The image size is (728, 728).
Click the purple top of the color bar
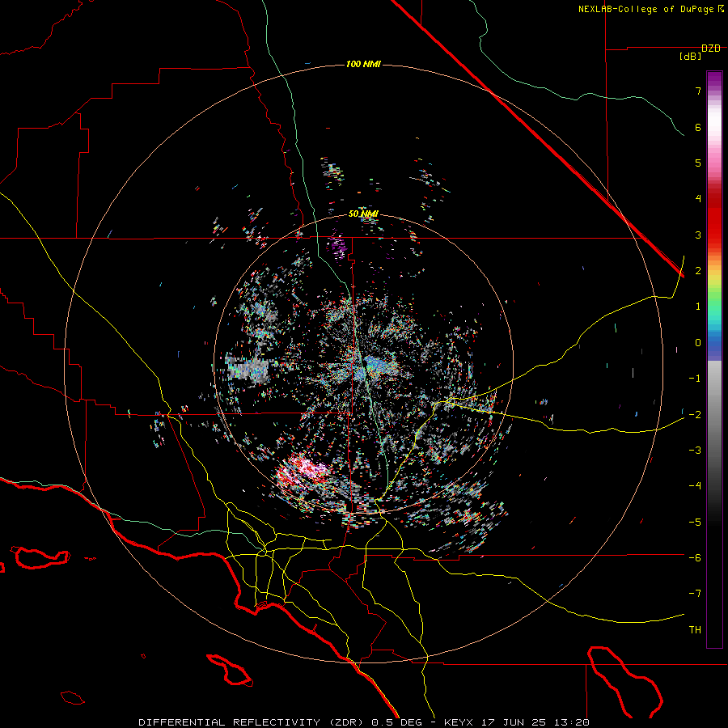pyautogui.click(x=714, y=80)
